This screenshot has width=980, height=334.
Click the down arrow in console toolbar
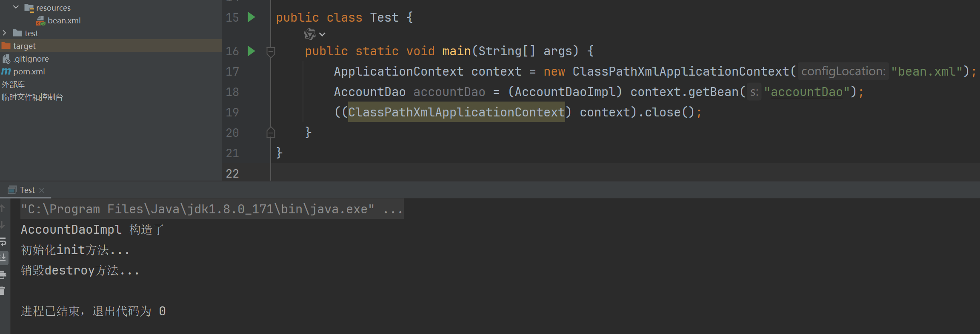coord(3,225)
